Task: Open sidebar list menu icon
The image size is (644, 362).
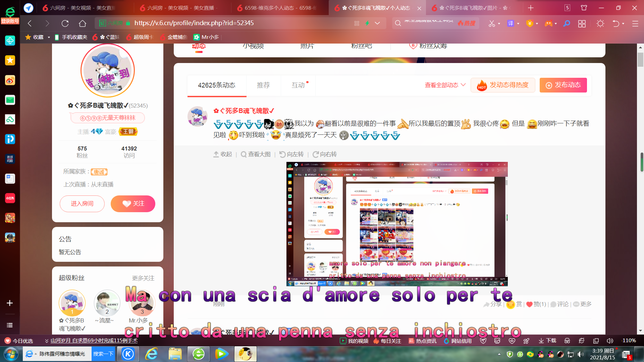Action: 10,325
